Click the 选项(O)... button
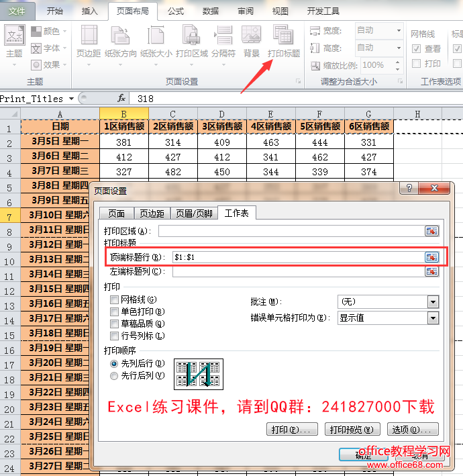This screenshot has height=476, width=463. click(x=413, y=429)
